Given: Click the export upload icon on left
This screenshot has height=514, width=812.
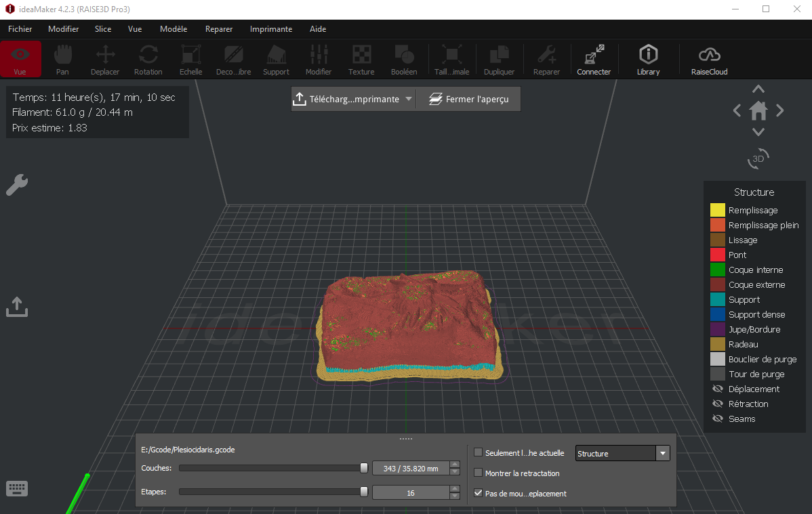Looking at the screenshot, I should pos(17,307).
